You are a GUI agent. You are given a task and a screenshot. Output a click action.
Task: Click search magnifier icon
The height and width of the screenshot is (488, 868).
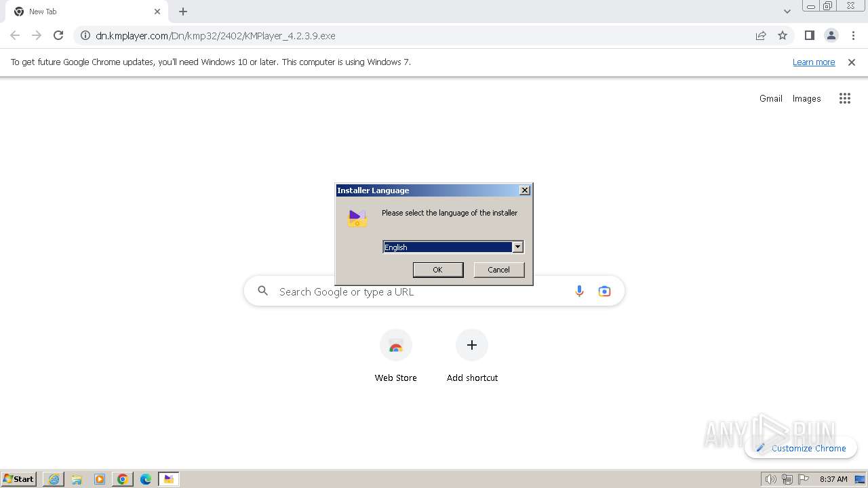tap(263, 291)
